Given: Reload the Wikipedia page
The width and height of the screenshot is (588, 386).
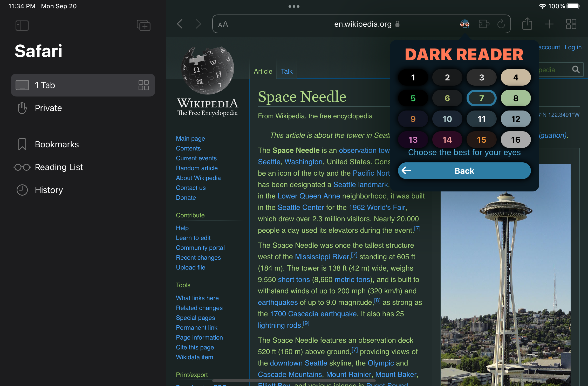Looking at the screenshot, I should pos(501,24).
